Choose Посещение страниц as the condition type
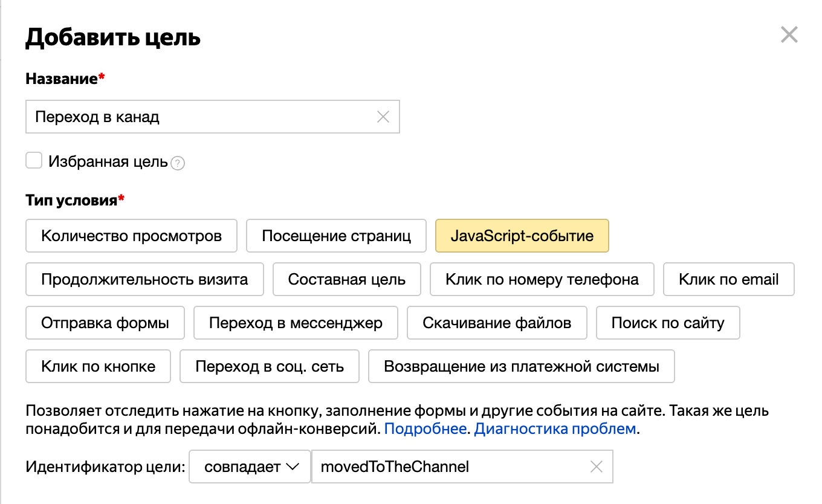 (x=336, y=236)
